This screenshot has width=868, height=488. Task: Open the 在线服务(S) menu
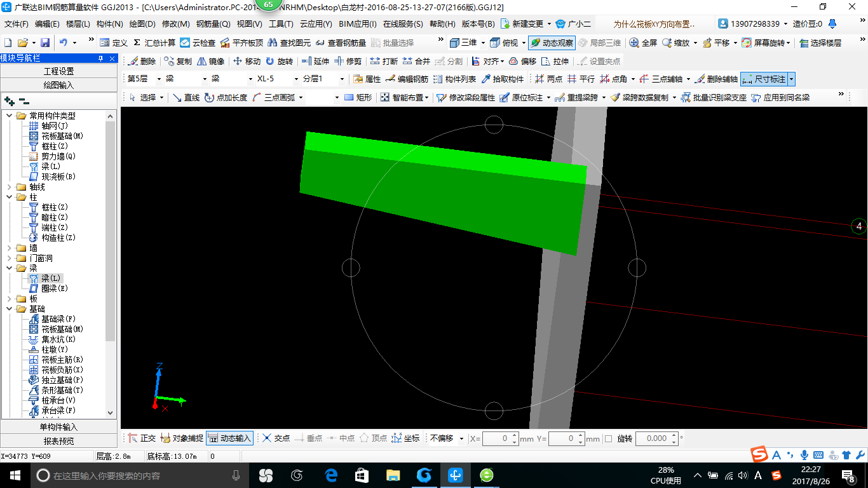[x=403, y=24]
